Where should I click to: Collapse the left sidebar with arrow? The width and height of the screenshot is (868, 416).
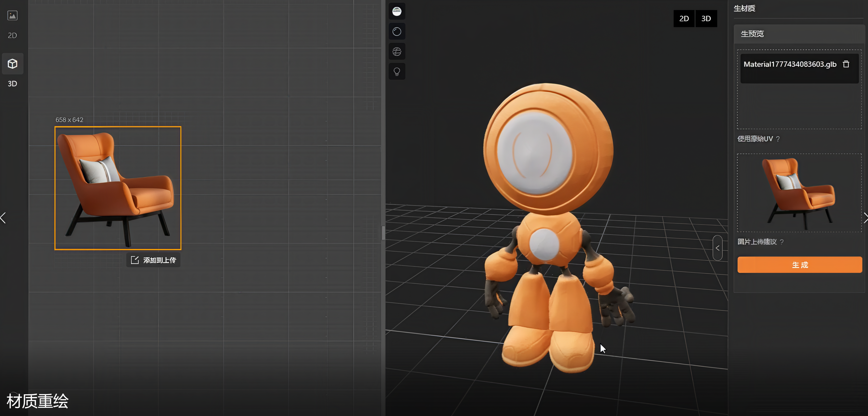point(3,218)
